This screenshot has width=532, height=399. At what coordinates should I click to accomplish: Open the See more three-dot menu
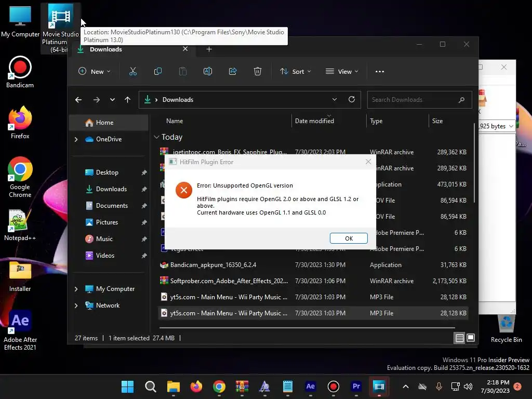point(380,72)
